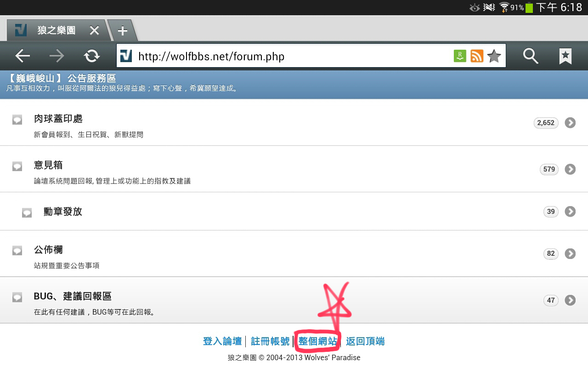Screen dimensions: 588x368
Task: Open 意見箱 via its arrow
Action: click(570, 169)
